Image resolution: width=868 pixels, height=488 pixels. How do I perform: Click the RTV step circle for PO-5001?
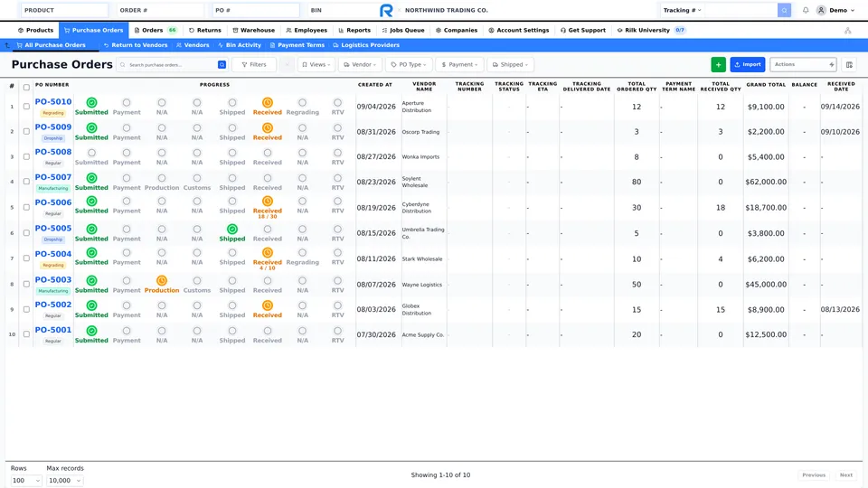337,331
